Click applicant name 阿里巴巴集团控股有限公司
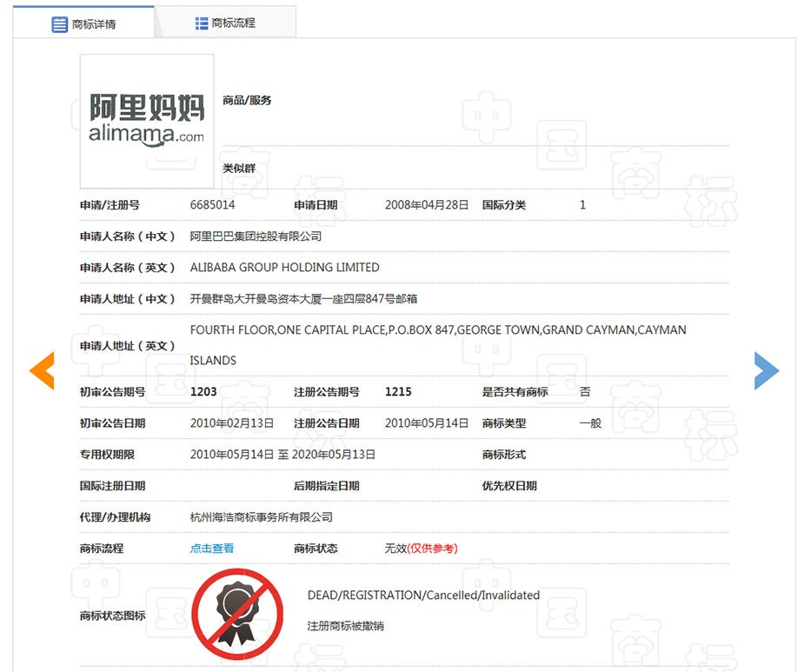 pyautogui.click(x=256, y=236)
